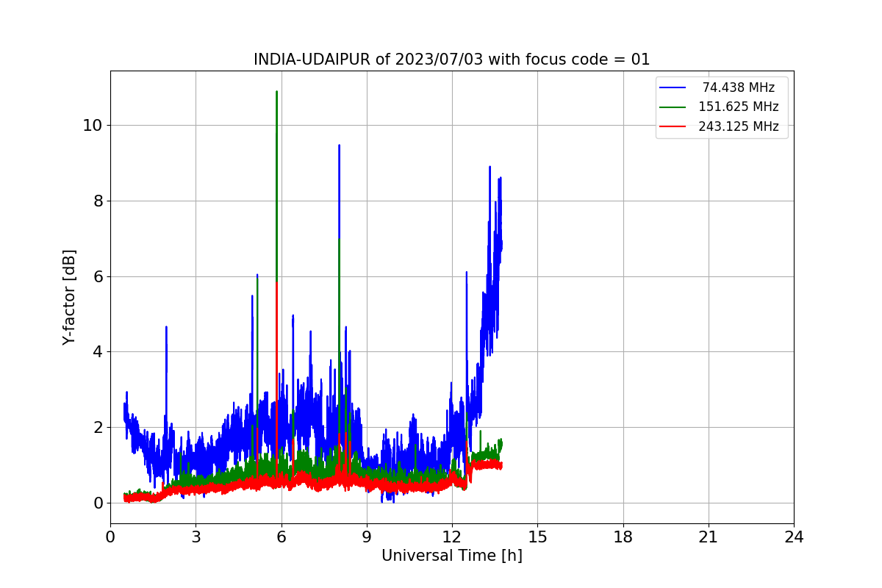Click y-axis tick label 8
882x588 pixels.
click(x=97, y=201)
